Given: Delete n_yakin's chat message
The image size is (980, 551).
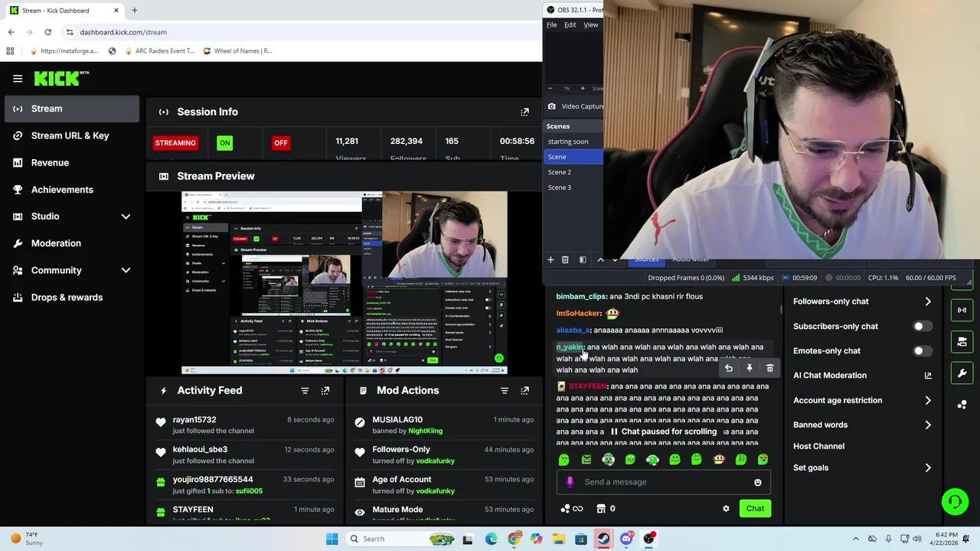Looking at the screenshot, I should click(769, 368).
